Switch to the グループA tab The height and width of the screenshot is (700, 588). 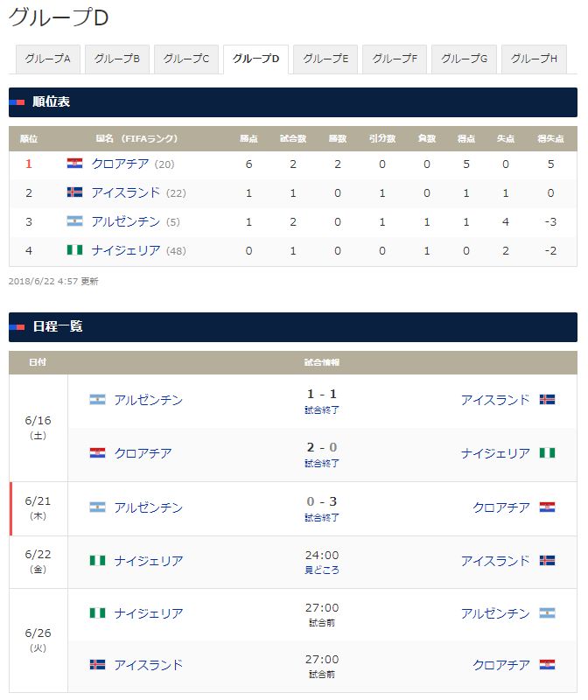click(x=48, y=59)
